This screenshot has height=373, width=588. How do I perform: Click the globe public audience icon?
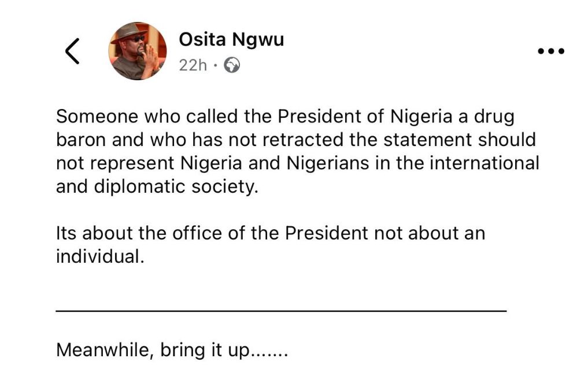coord(232,65)
